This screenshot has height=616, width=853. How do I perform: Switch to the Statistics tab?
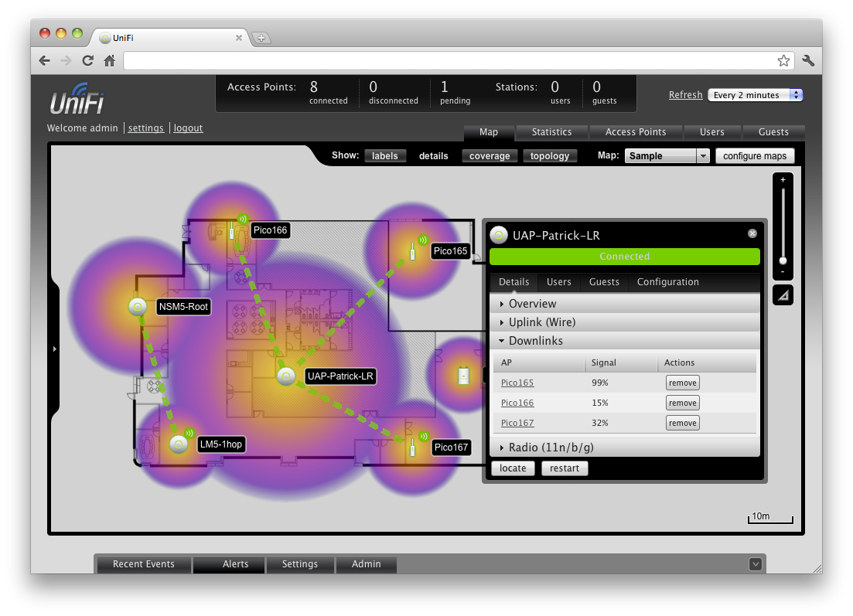(x=551, y=132)
